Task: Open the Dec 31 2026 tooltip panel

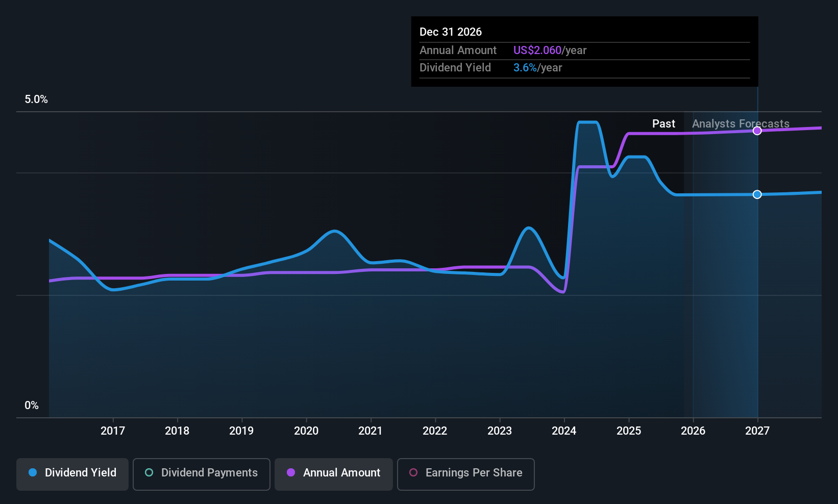Action: point(584,51)
